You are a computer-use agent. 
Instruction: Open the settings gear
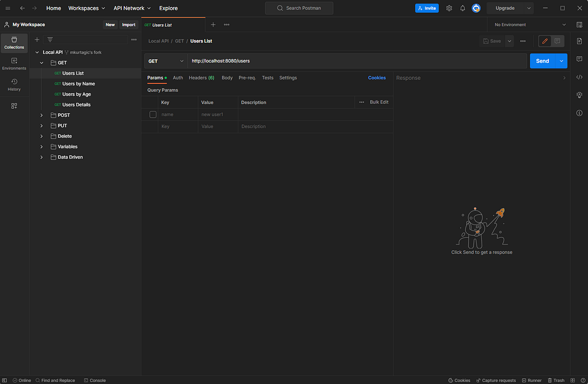coord(449,8)
